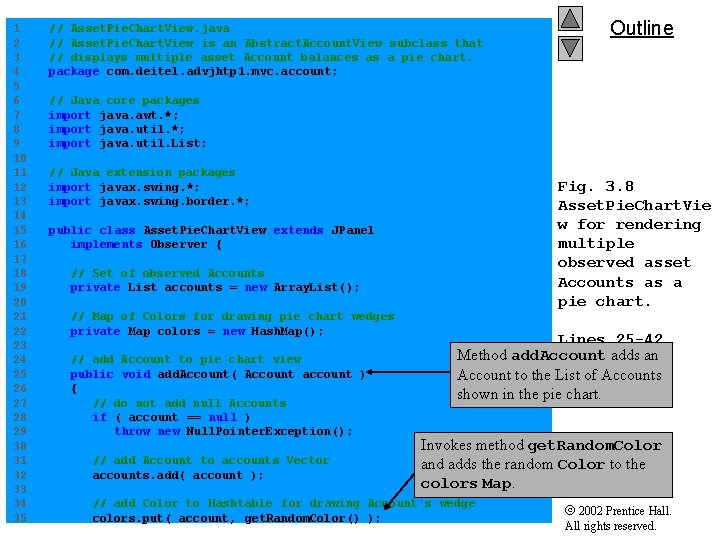Click the 'implements Observer {' line

click(x=146, y=245)
